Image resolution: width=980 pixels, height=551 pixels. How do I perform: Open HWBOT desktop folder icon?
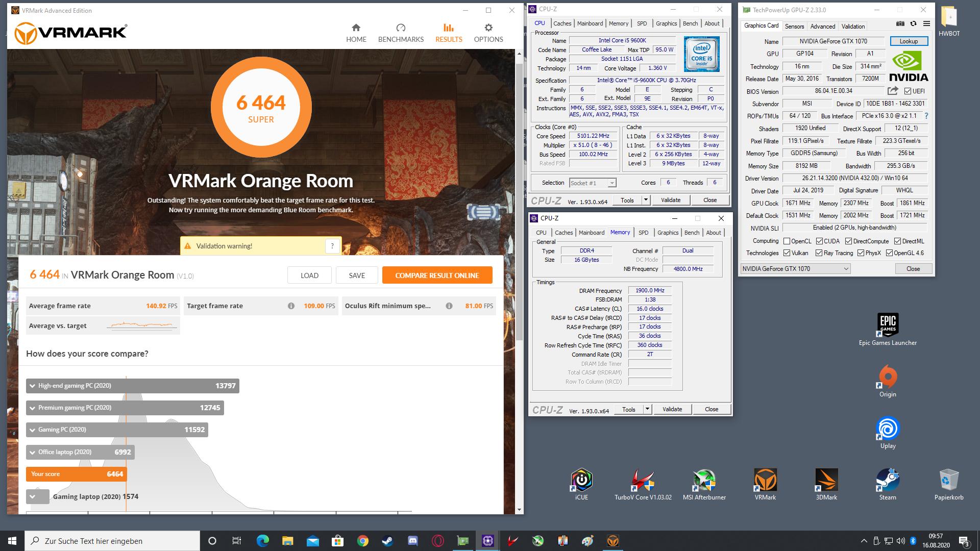(949, 22)
